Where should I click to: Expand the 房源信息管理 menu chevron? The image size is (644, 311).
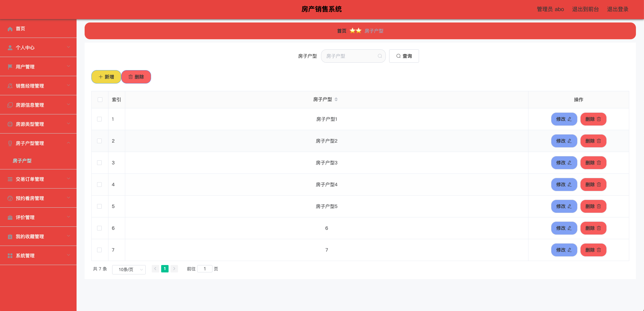(68, 104)
